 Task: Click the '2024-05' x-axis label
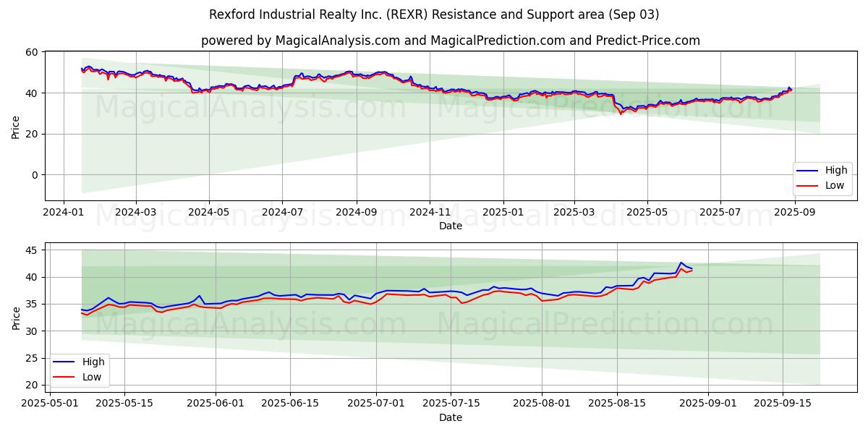(x=209, y=213)
